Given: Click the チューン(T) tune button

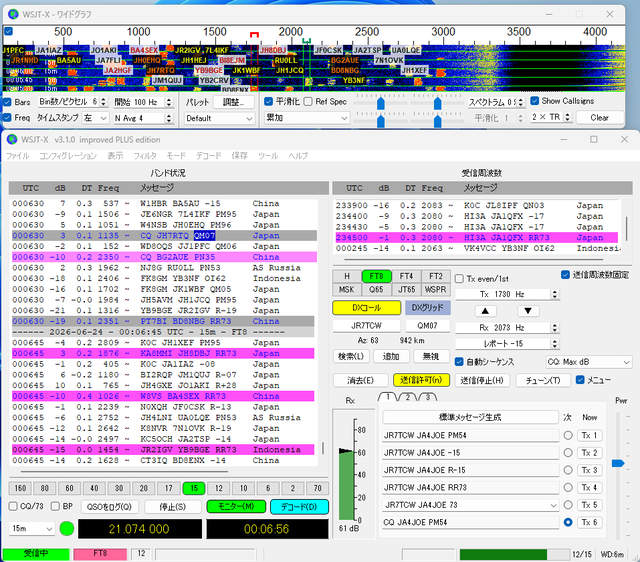Looking at the screenshot, I should coord(542,380).
